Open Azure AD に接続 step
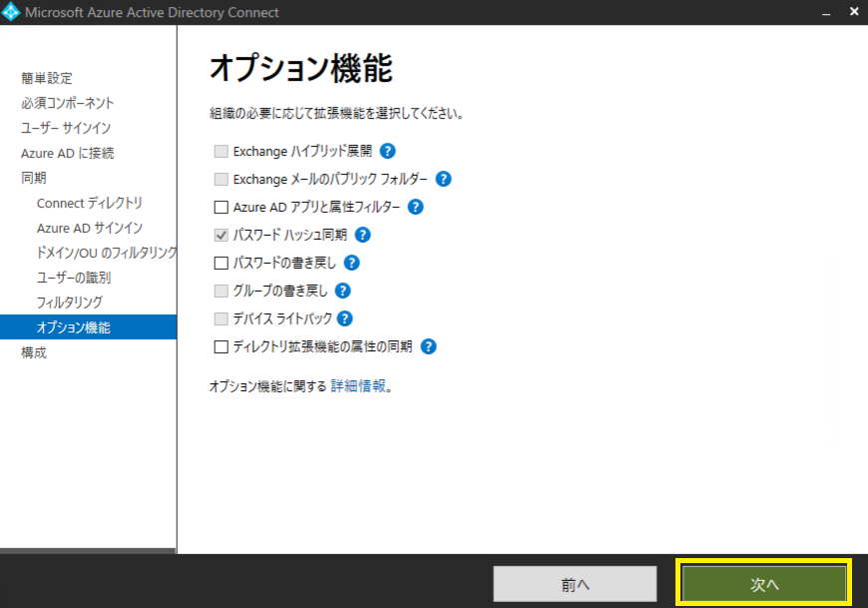 [x=68, y=153]
